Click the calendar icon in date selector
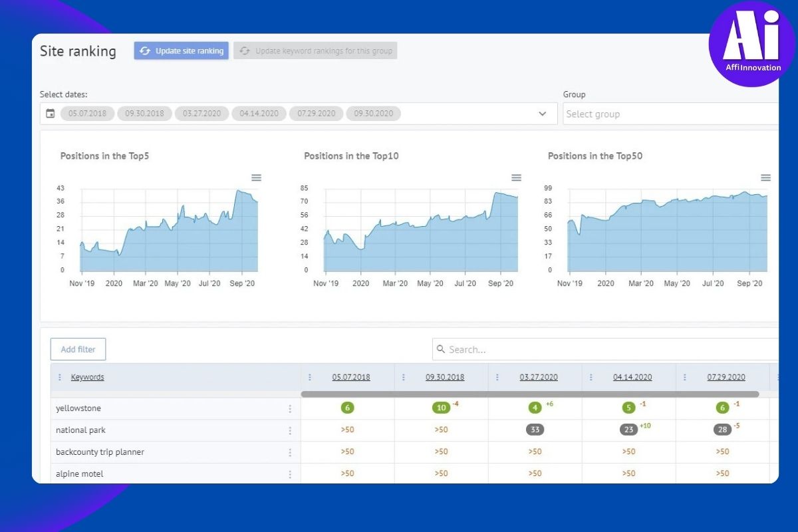This screenshot has width=798, height=532. coord(50,114)
